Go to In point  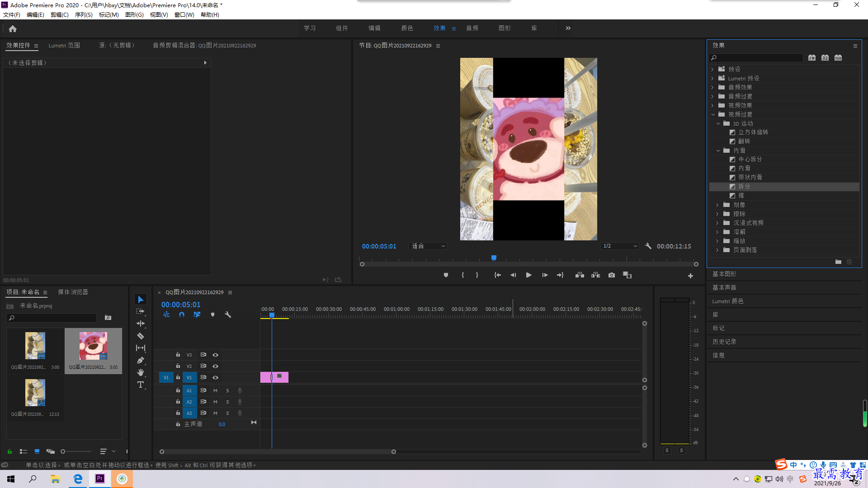click(x=497, y=275)
